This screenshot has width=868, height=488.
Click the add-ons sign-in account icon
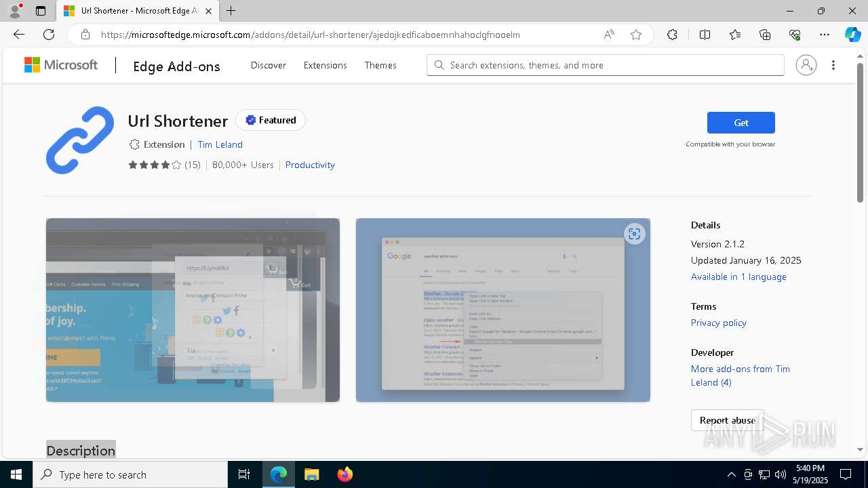(806, 65)
